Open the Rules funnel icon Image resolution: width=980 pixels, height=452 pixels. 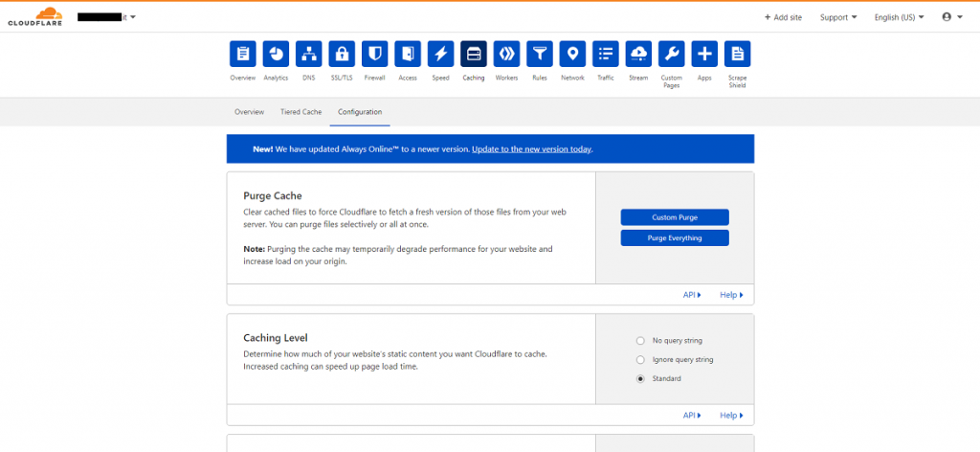point(540,54)
